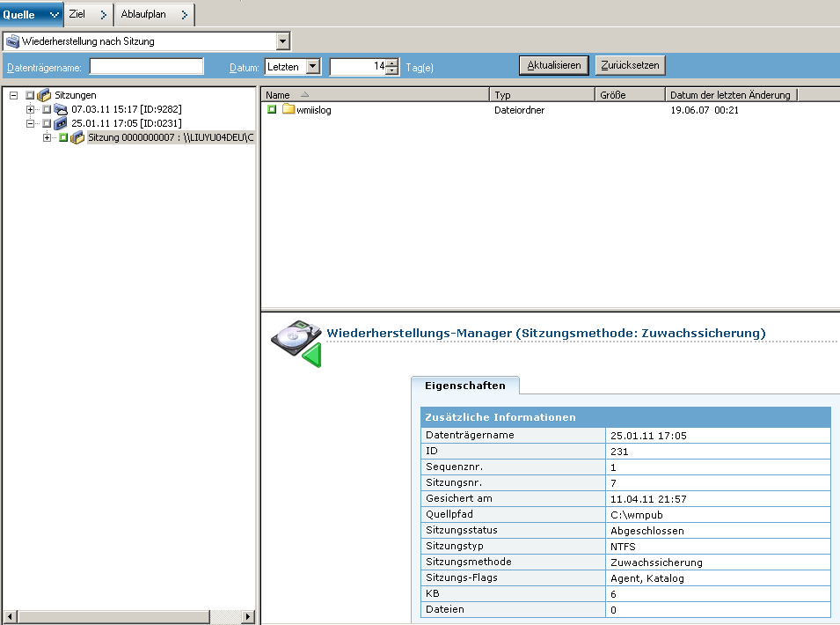Click the Zurücksetzen button

630,66
